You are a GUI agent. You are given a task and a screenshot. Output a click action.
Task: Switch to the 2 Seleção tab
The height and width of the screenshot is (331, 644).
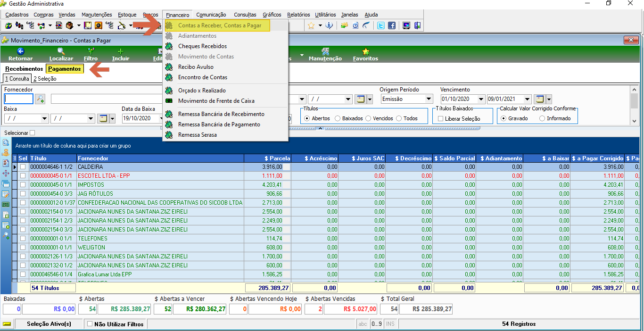[45, 79]
